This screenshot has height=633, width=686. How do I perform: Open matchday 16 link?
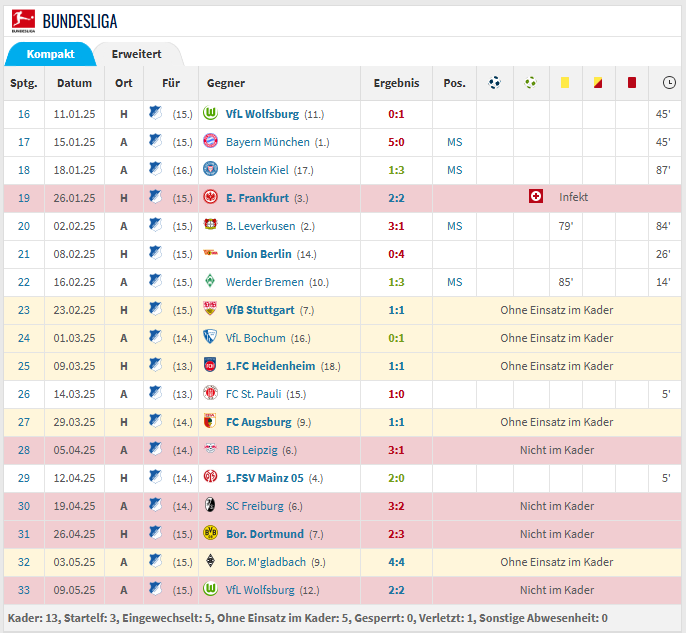point(24,114)
